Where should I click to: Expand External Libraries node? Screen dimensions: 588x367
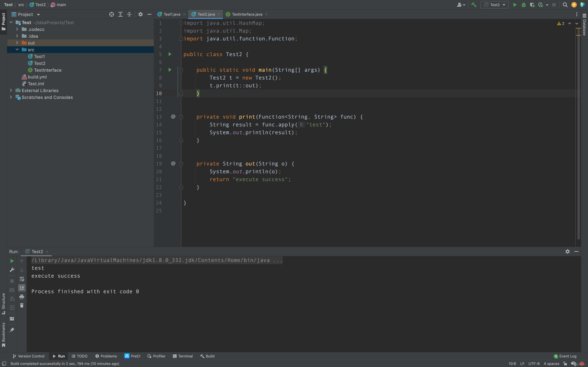click(x=11, y=90)
